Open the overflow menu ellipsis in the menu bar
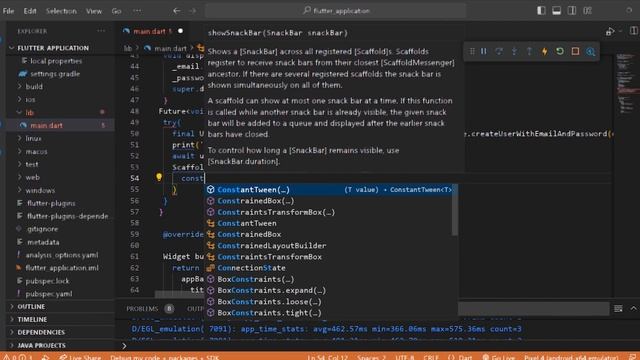The width and height of the screenshot is (640, 360). click(x=137, y=11)
